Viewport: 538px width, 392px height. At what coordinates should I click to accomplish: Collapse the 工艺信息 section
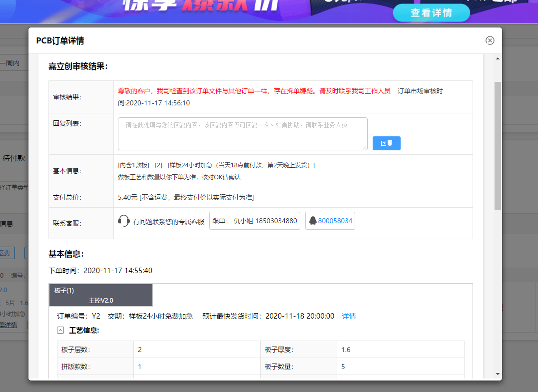coord(60,330)
